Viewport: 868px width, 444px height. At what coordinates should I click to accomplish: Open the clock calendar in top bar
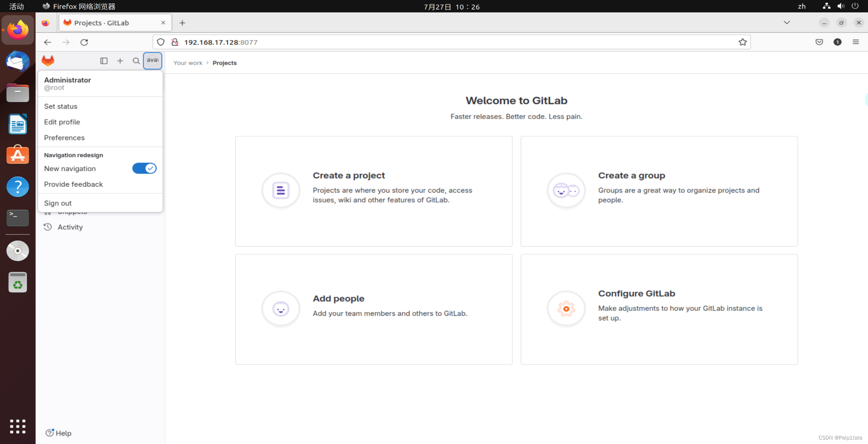452,7
